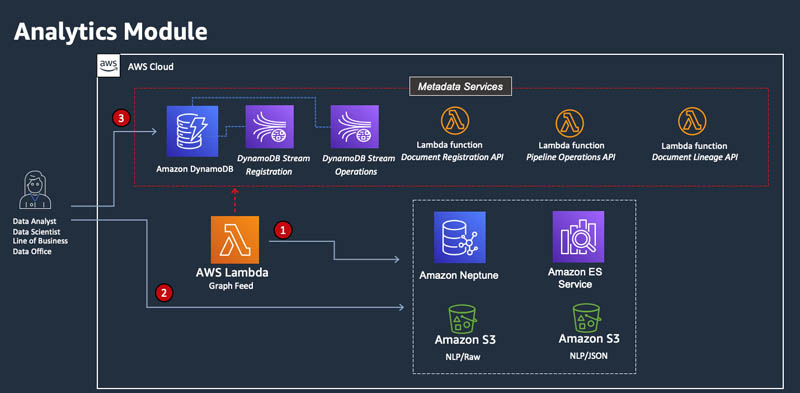Click the Data Office text
The height and width of the screenshot is (393, 800).
pyautogui.click(x=32, y=252)
